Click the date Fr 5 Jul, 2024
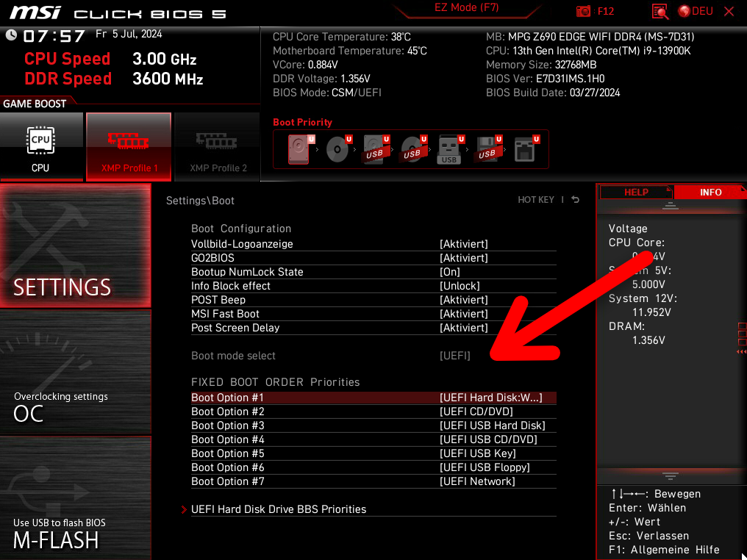 tap(129, 34)
